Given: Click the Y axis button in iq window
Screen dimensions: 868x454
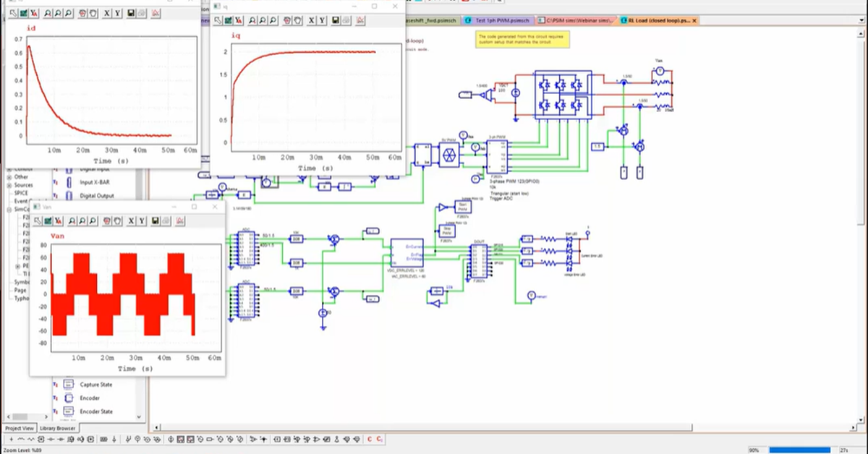Looking at the screenshot, I should (x=323, y=20).
